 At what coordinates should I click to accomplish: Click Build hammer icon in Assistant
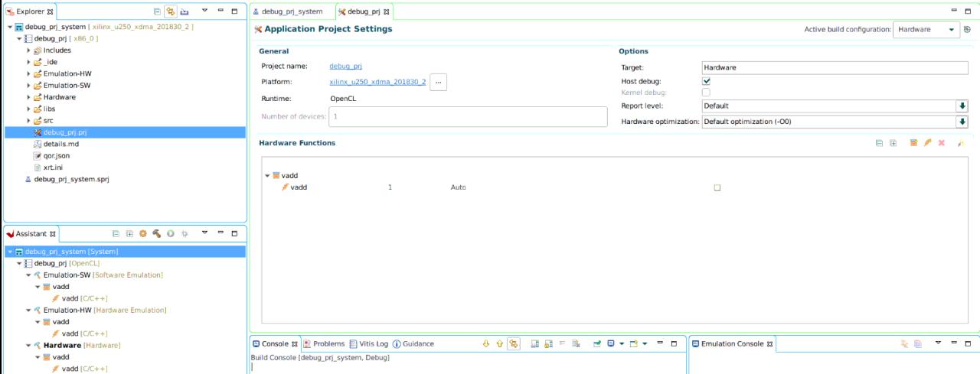[x=156, y=233]
